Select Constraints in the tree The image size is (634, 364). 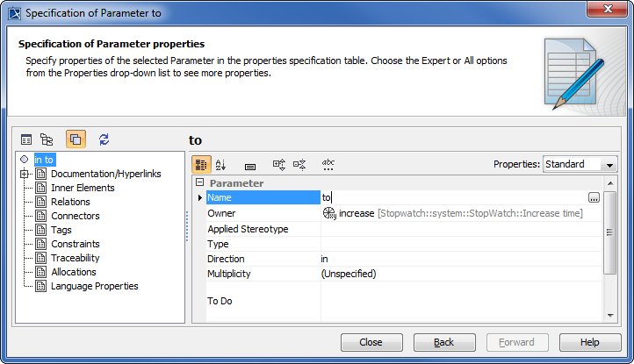point(76,244)
